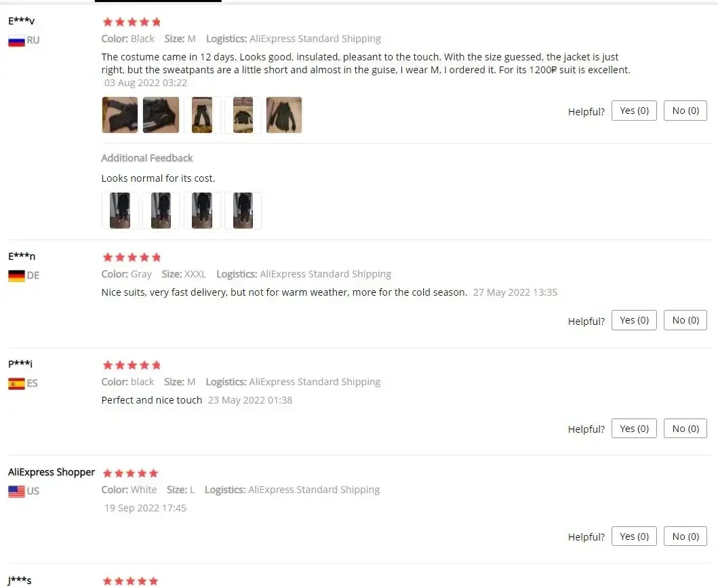Vote Yes on E***n's German review

coord(634,320)
